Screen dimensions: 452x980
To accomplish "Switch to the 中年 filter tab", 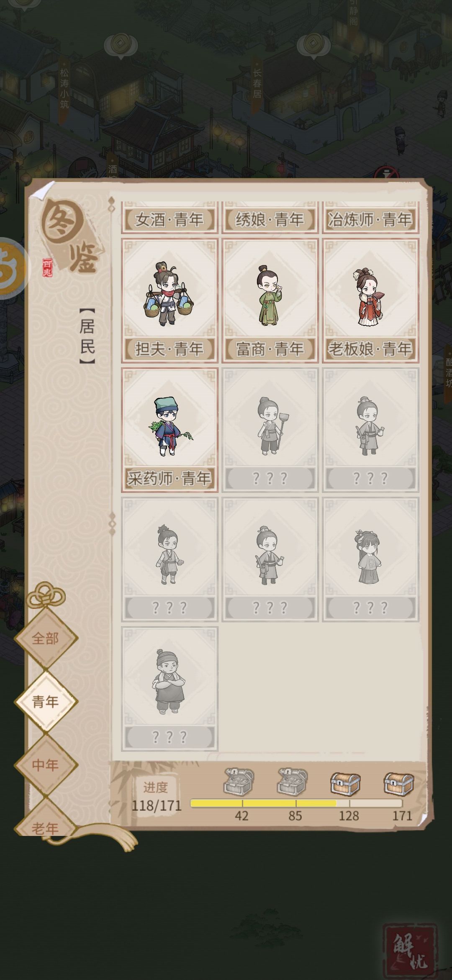I will click(46, 765).
